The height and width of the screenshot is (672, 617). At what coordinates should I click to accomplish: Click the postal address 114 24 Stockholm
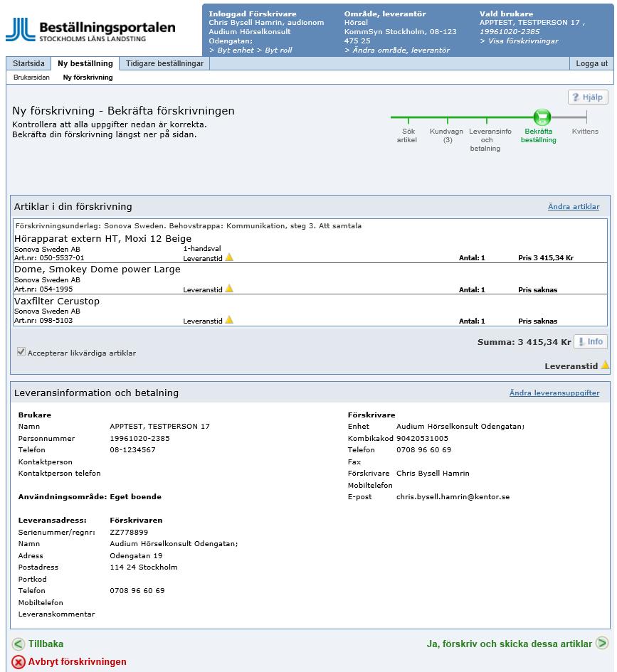(144, 567)
